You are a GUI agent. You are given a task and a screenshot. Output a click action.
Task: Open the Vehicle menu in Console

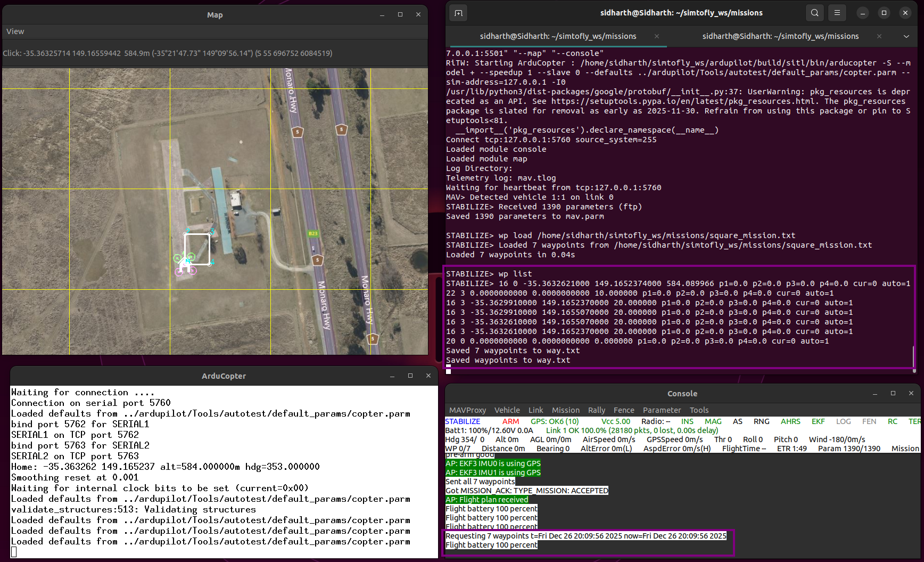tap(507, 410)
